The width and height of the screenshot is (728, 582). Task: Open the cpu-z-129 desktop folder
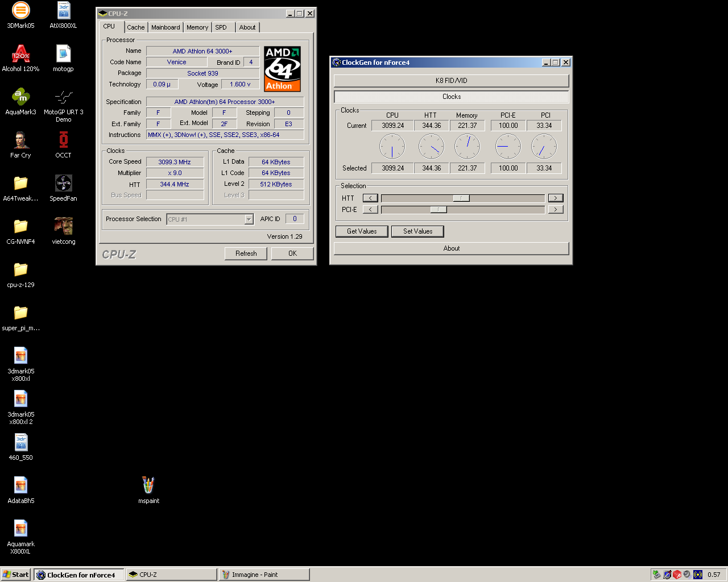[x=20, y=274]
